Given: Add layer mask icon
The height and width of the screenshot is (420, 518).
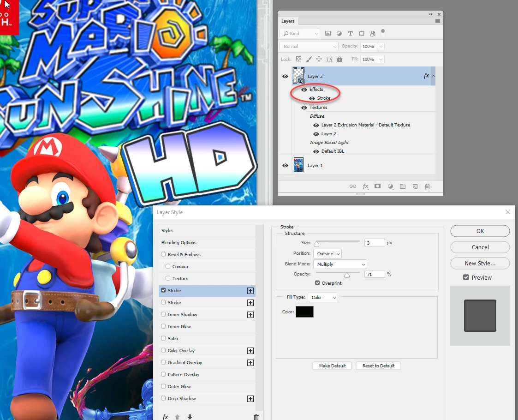Looking at the screenshot, I should [x=378, y=186].
